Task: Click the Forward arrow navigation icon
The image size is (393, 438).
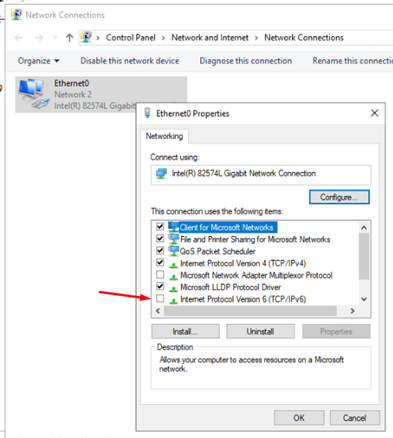Action: coord(39,38)
